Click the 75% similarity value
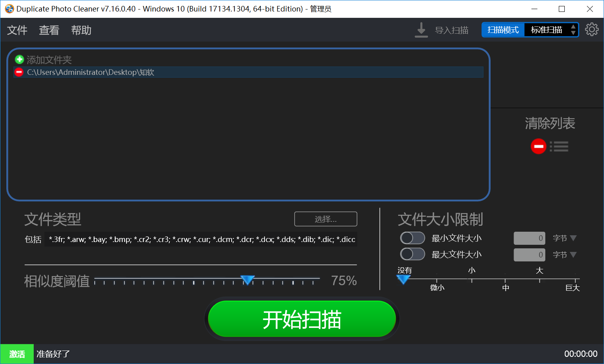Image resolution: width=604 pixels, height=364 pixels. point(344,280)
